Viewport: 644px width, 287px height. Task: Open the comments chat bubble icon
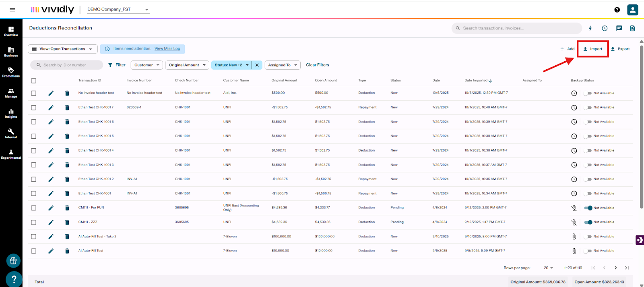[619, 28]
